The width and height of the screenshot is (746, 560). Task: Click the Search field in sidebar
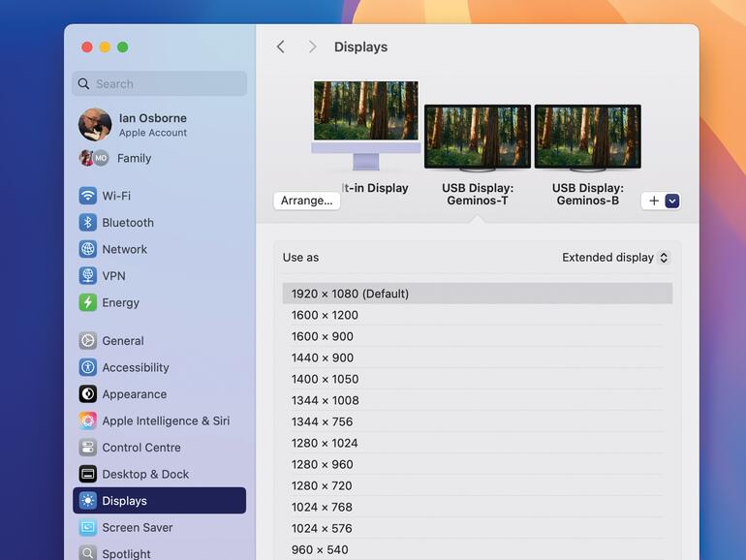click(x=160, y=84)
